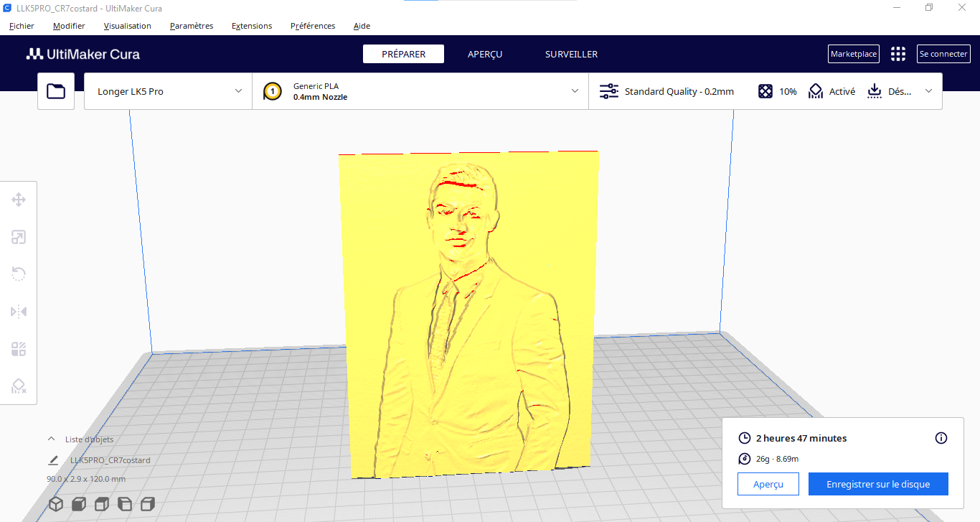Switch to 3D perspective view cube icon
The width and height of the screenshot is (980, 522).
(x=56, y=504)
